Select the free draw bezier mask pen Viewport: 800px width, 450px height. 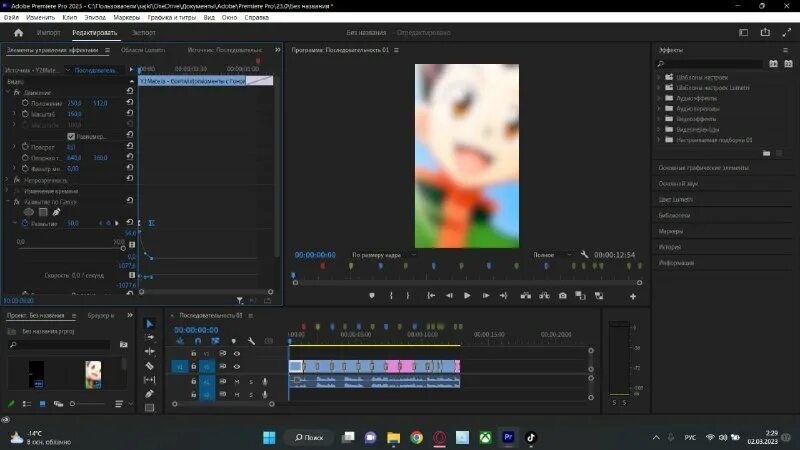(56, 212)
